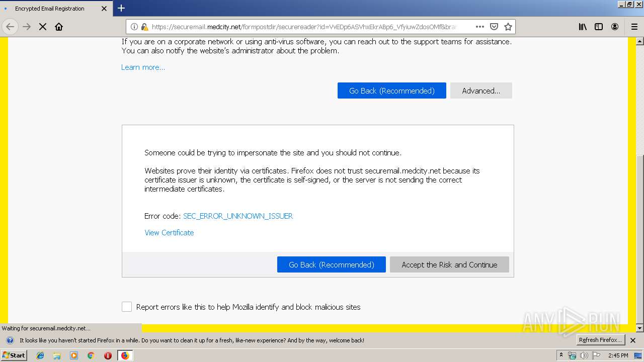Stop loading the page

click(43, 27)
